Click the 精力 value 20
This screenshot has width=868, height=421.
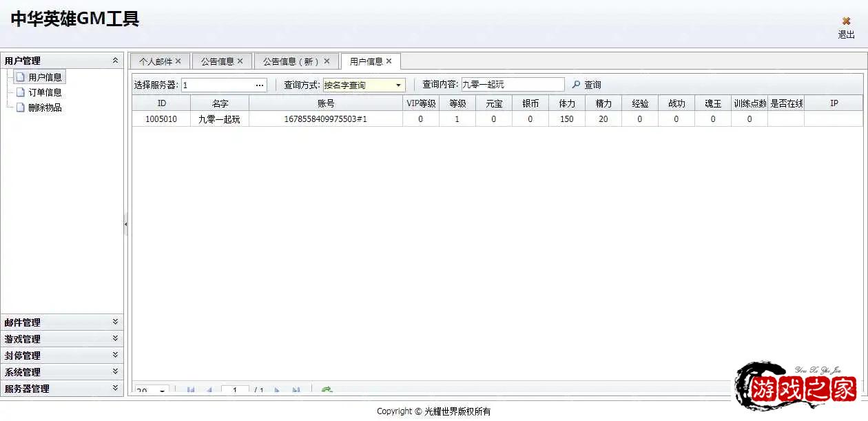pos(603,119)
